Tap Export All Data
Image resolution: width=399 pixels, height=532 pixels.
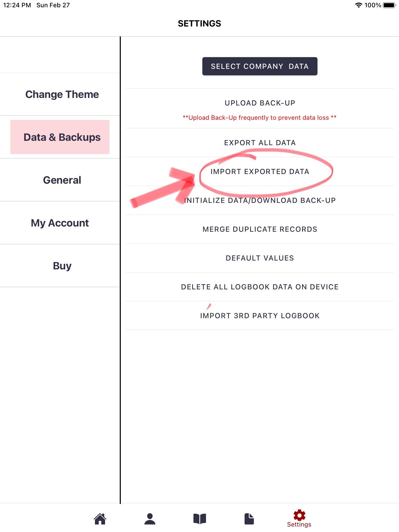pyautogui.click(x=260, y=143)
